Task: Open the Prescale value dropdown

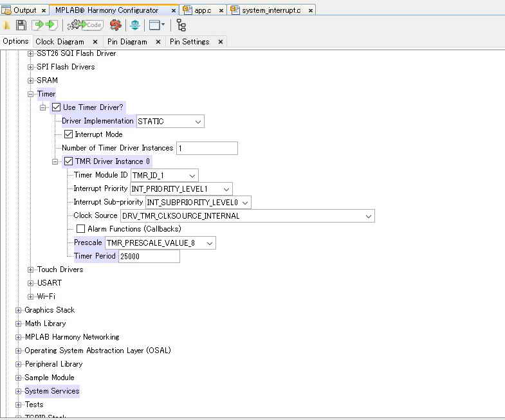Action: (x=160, y=243)
